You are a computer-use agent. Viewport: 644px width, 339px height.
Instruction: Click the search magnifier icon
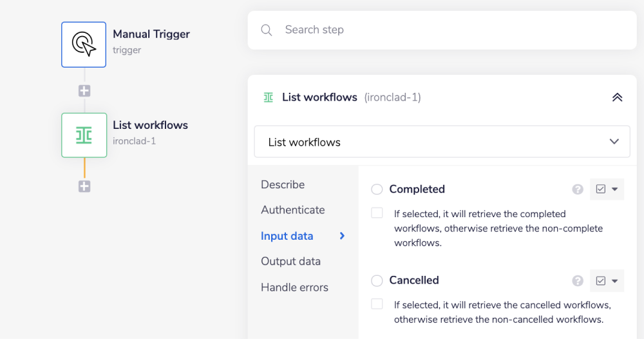[x=266, y=30]
